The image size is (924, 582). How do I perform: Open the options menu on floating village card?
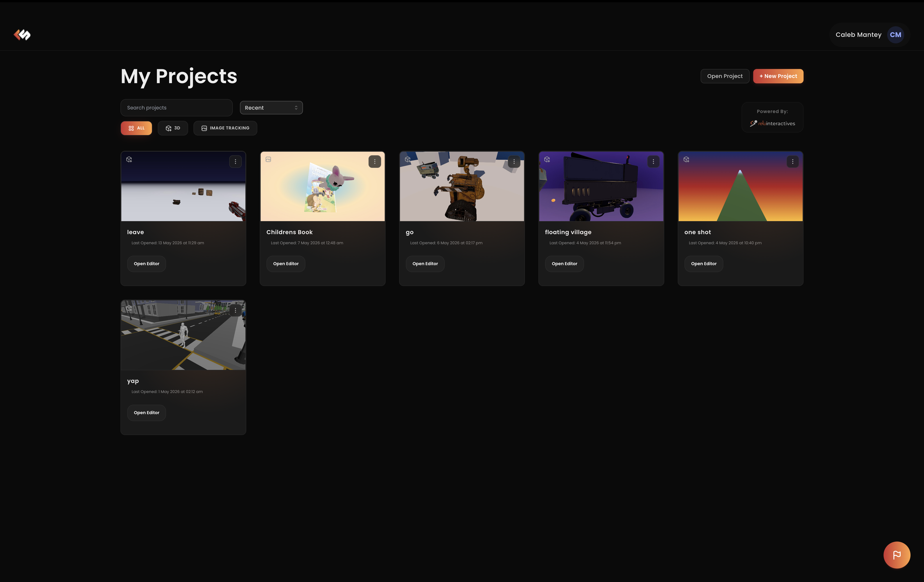653,162
